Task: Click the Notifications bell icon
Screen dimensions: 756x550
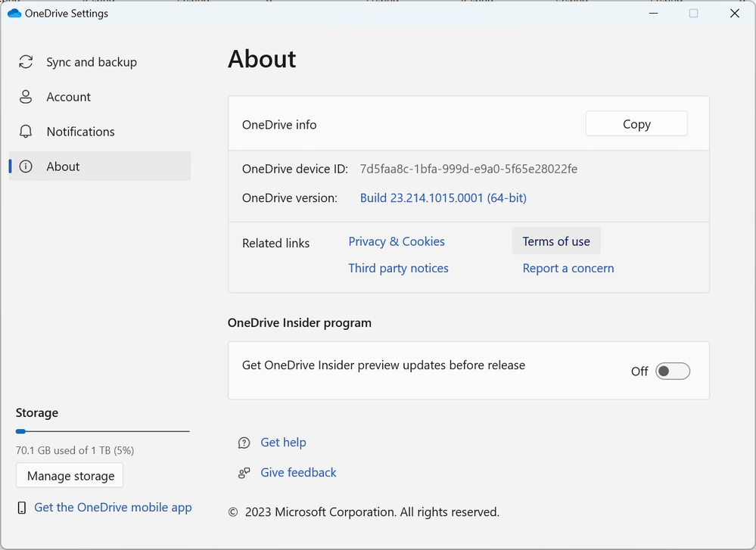Action: pyautogui.click(x=26, y=132)
